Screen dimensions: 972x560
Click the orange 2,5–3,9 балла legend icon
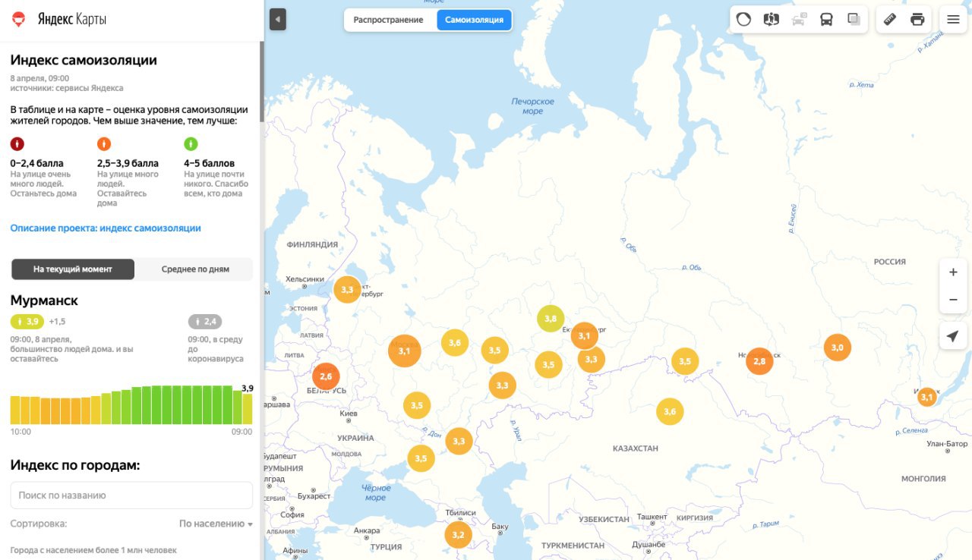coord(104,143)
